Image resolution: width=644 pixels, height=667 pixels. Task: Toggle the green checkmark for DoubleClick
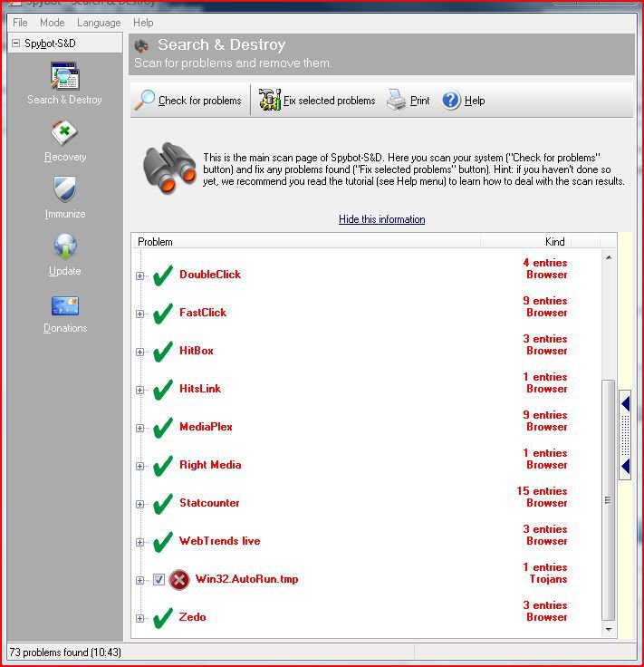click(163, 275)
